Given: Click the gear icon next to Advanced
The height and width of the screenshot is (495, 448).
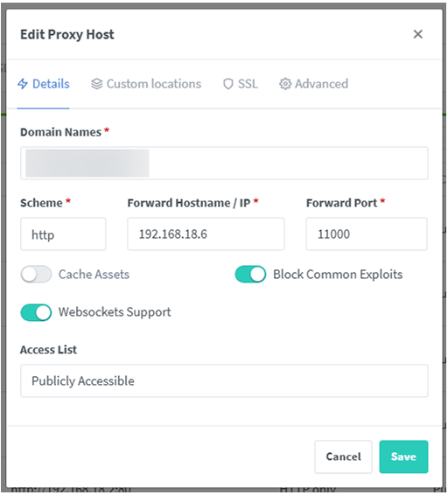Looking at the screenshot, I should coord(285,84).
